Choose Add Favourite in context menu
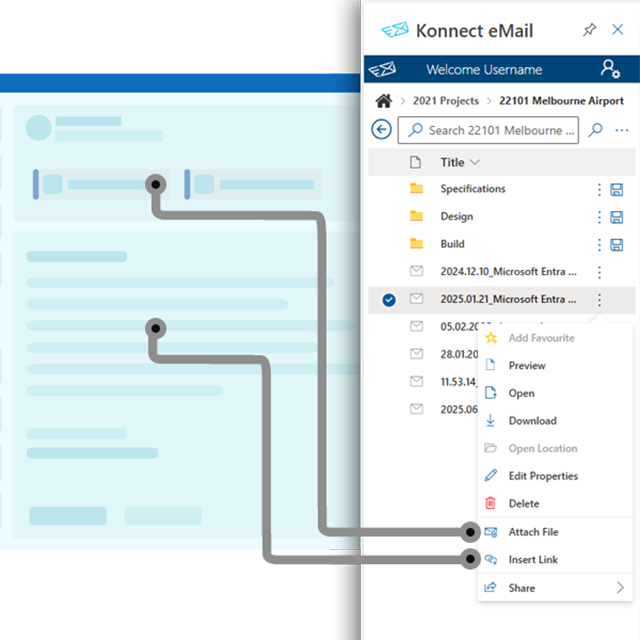Screen dimensions: 640x640 555,338
